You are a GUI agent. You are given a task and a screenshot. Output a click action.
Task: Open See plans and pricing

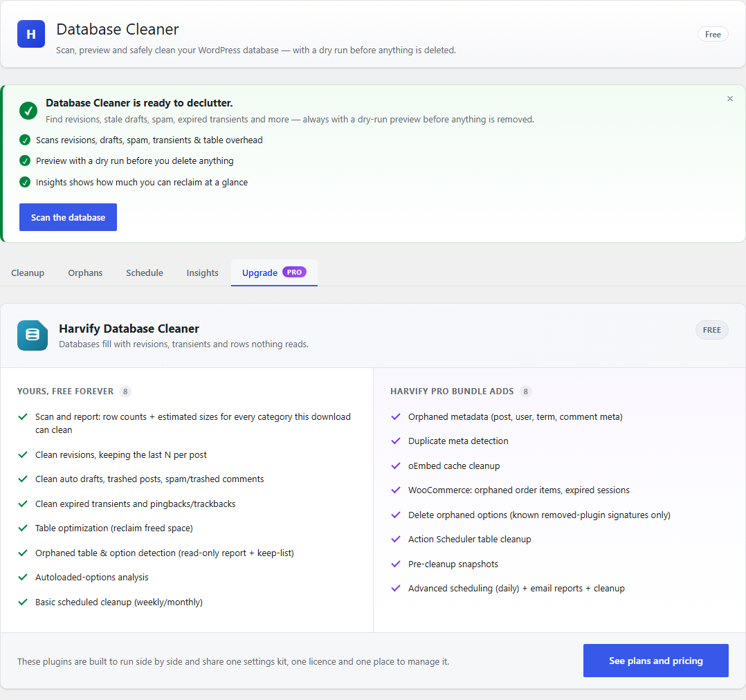(655, 661)
